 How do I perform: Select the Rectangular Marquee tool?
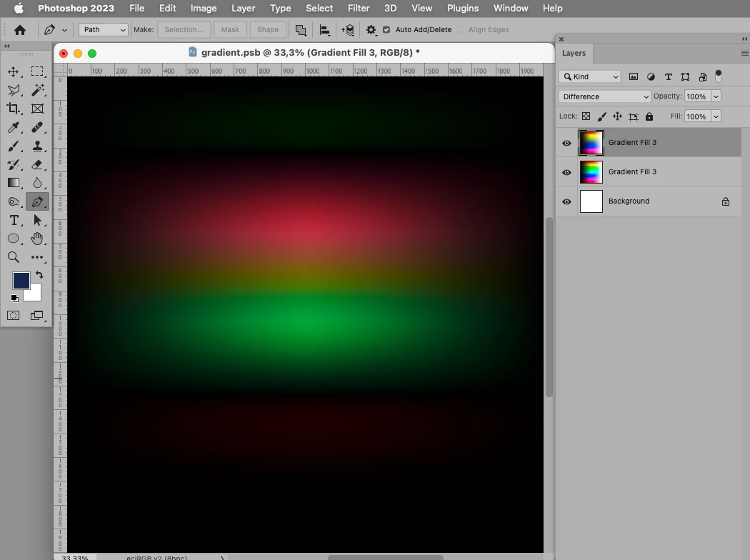pyautogui.click(x=37, y=71)
